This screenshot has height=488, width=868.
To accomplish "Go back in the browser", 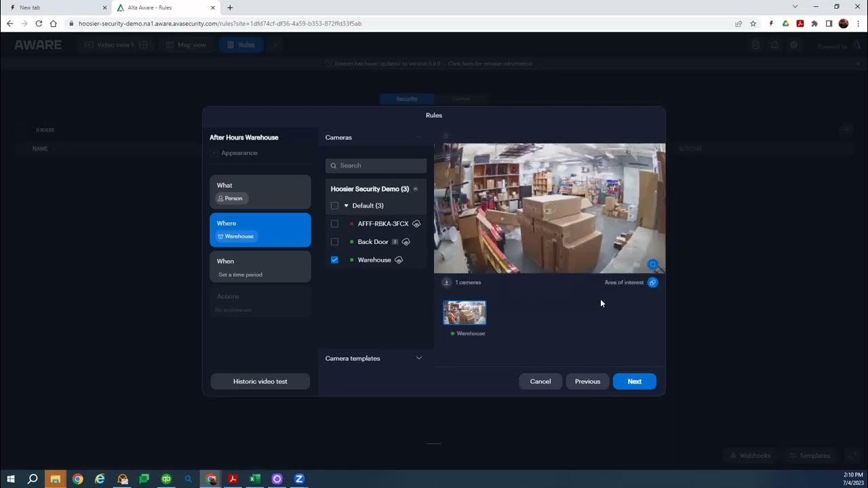I will click(x=9, y=24).
